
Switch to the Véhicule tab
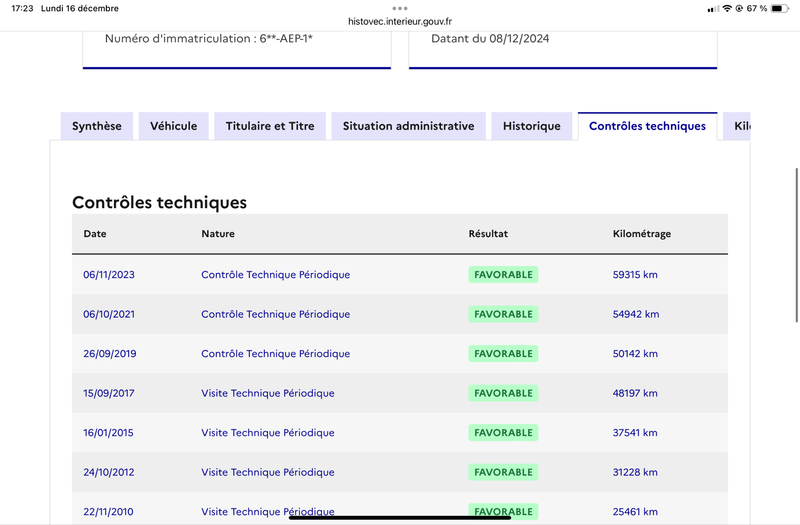click(x=173, y=126)
